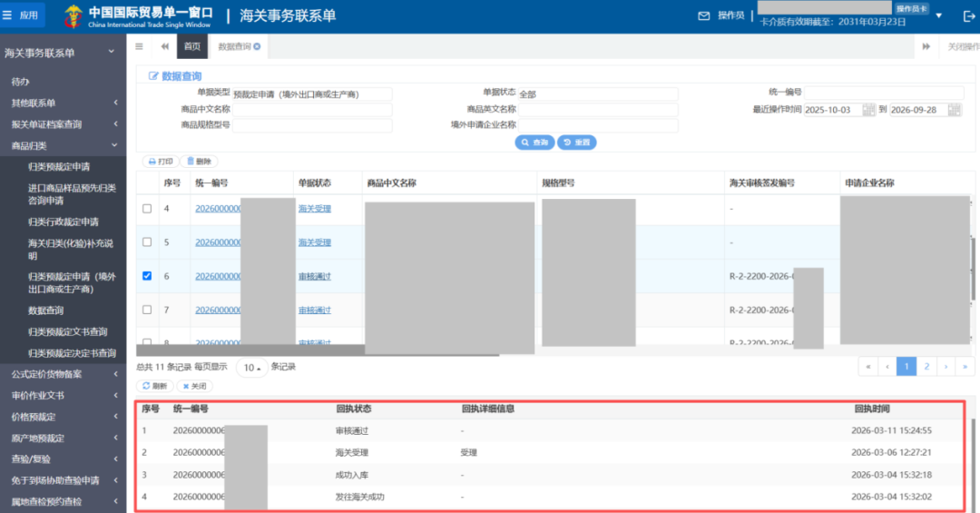Uncheck the checkbox for row 6
This screenshot has width=980, height=513.
coord(147,276)
